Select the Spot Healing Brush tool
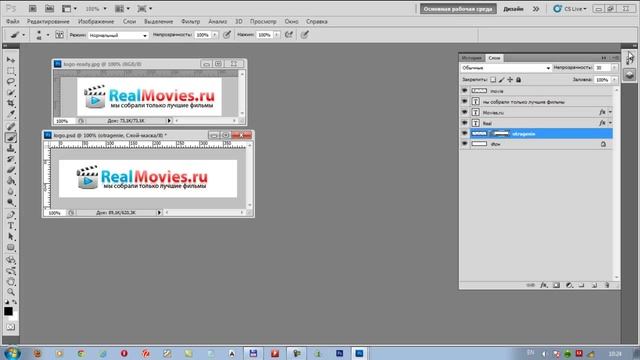Viewport: 640px width, 360px height. pyautogui.click(x=11, y=127)
